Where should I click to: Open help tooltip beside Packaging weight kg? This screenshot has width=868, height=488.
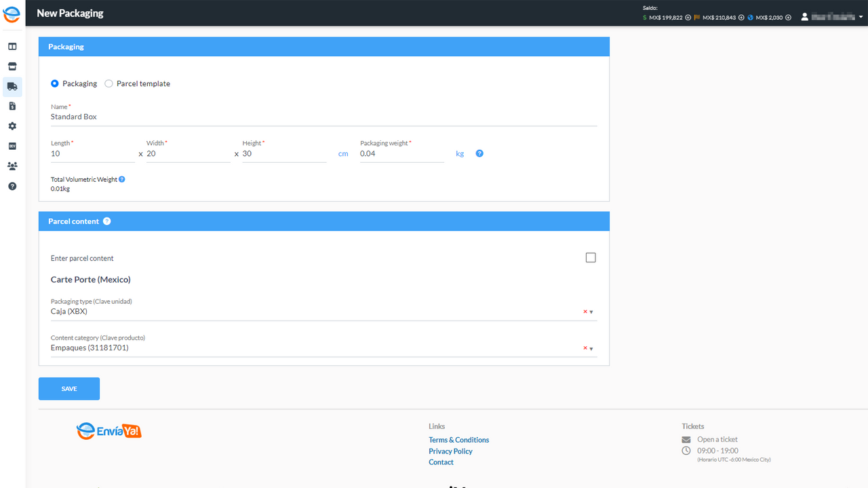479,154
